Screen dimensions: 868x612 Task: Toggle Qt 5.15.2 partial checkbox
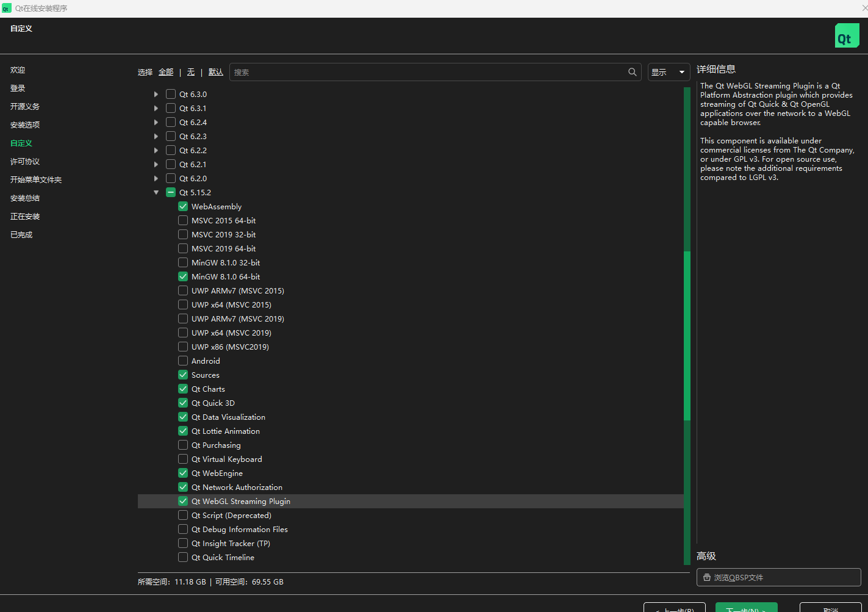tap(171, 192)
